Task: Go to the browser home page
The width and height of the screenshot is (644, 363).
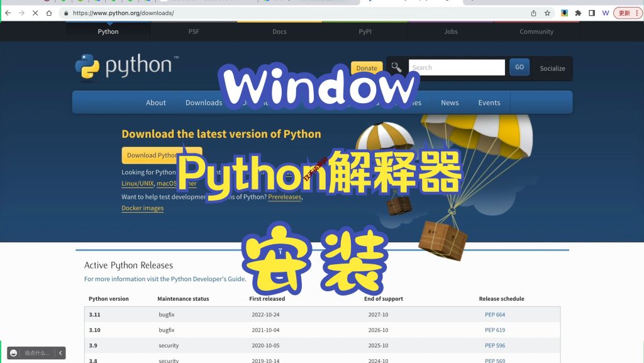Action: 49,13
